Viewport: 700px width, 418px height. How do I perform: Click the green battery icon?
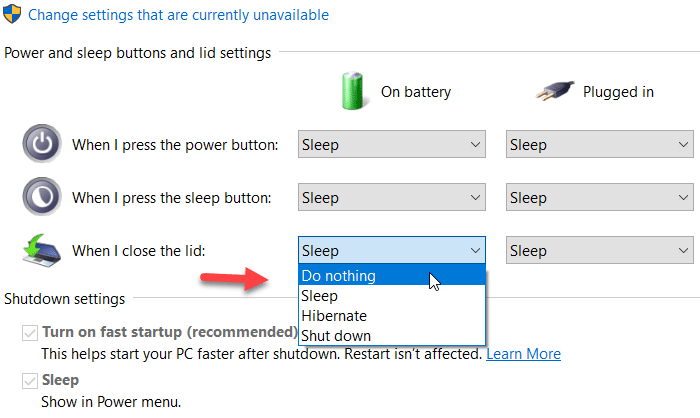(x=351, y=90)
